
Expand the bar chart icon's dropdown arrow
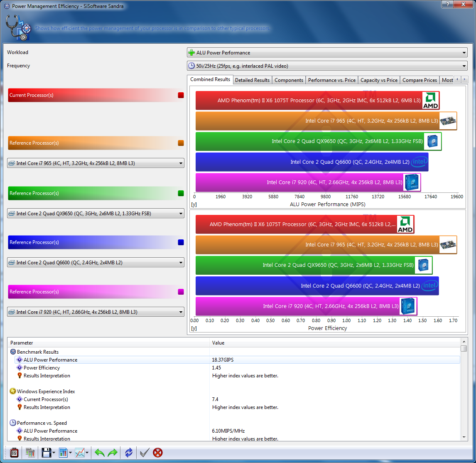71,453
